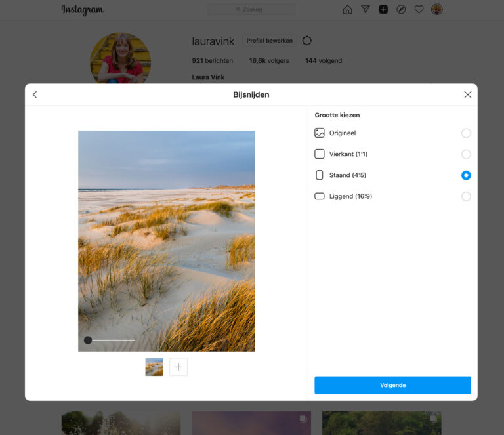
Task: Add another photo with plus tile
Action: click(x=178, y=367)
